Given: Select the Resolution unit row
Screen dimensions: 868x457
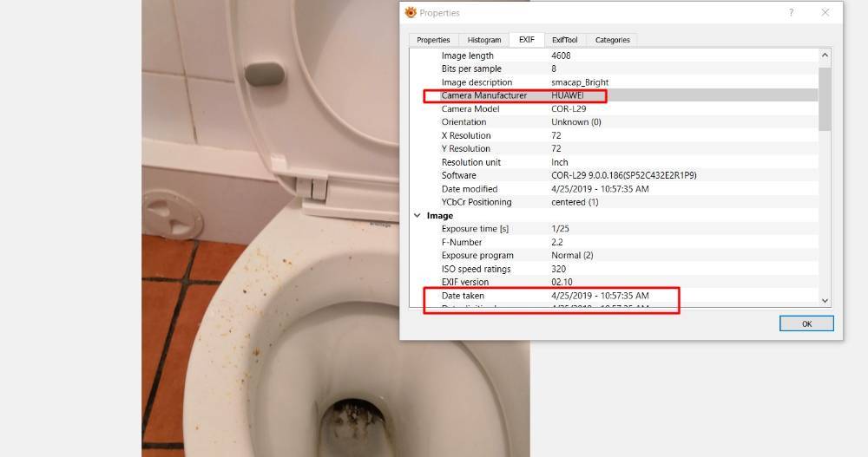Looking at the screenshot, I should [614, 162].
